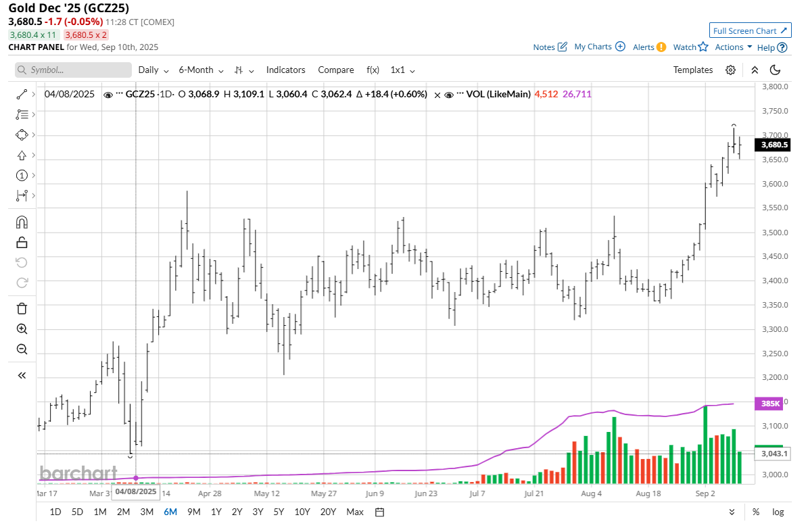Open the Compare menu
Screen dimensions: 808x532
[336, 70]
